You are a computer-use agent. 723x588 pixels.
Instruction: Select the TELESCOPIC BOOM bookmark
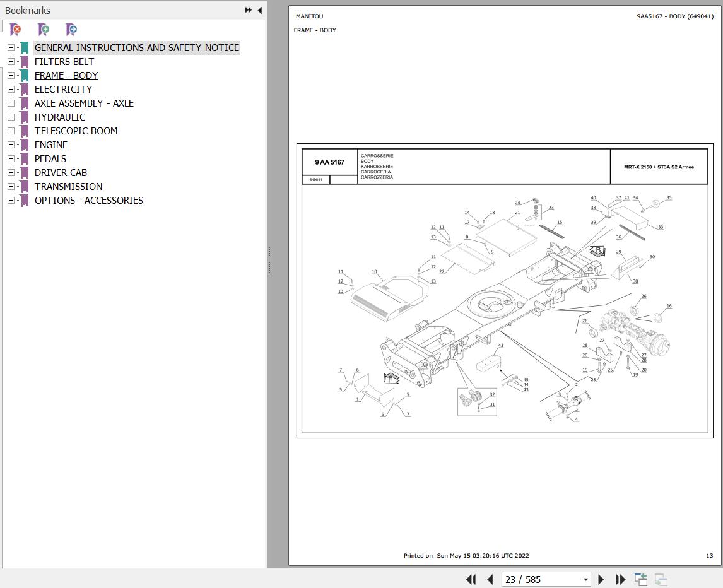[76, 131]
